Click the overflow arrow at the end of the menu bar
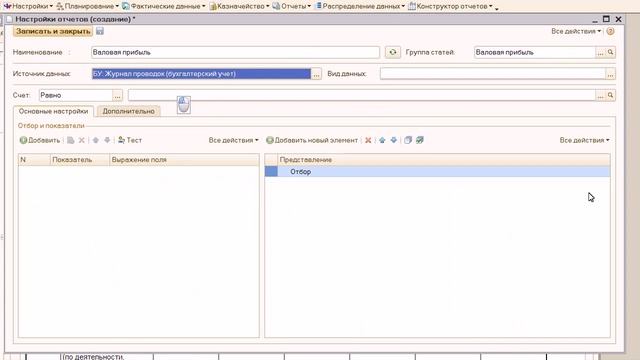640x360 pixels. pos(497,8)
